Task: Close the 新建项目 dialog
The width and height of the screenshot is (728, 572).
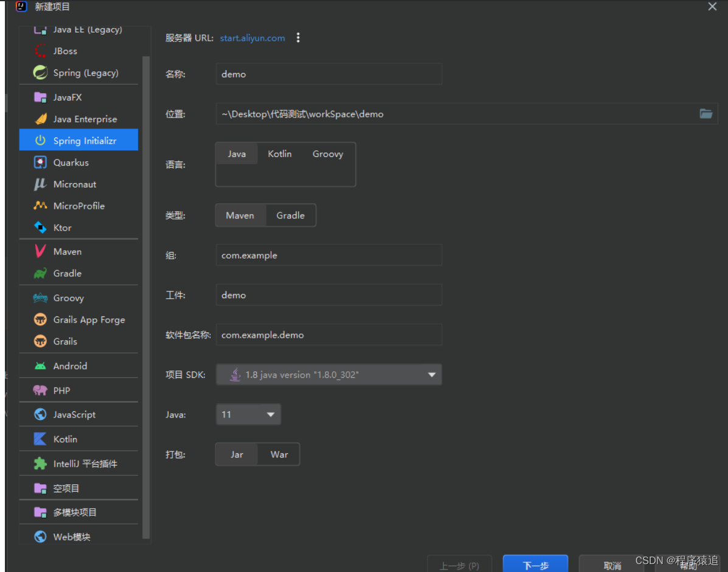Action: tap(712, 7)
